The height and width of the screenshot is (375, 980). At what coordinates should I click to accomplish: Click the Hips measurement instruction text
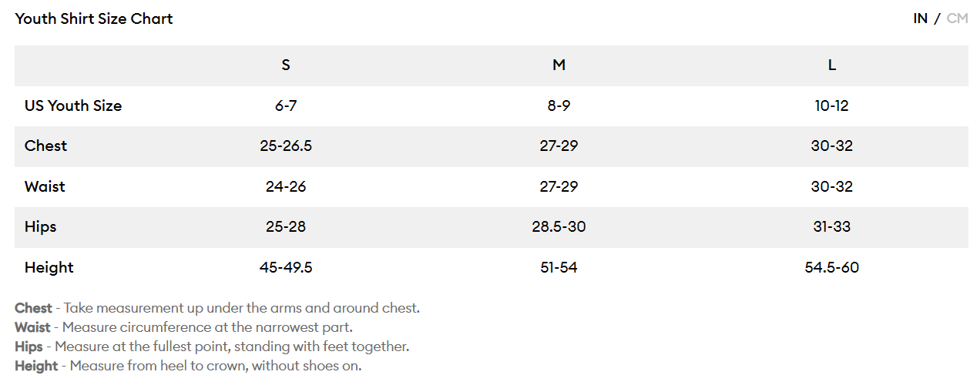pyautogui.click(x=231, y=347)
